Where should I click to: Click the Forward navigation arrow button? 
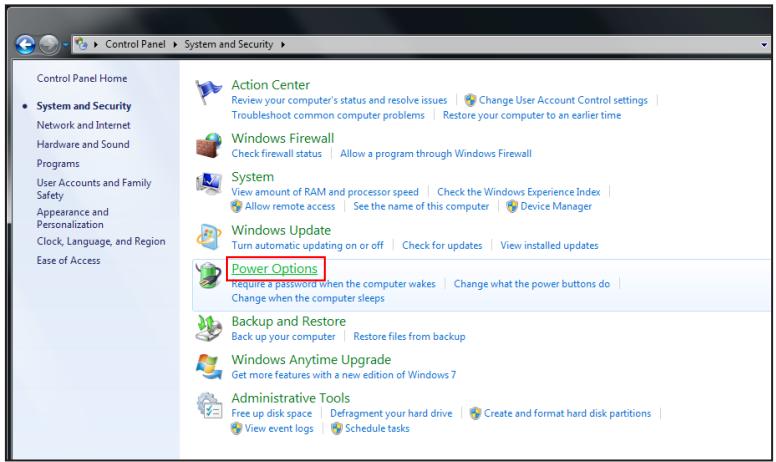coord(48,45)
